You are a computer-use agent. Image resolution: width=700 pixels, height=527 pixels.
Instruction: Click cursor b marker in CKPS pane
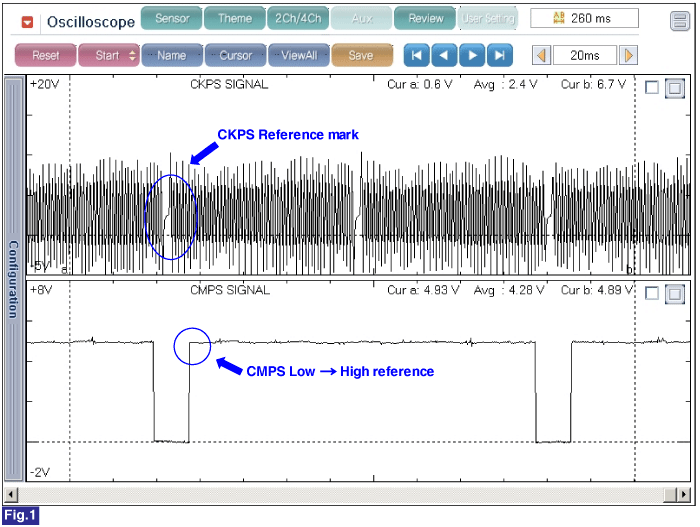point(629,269)
